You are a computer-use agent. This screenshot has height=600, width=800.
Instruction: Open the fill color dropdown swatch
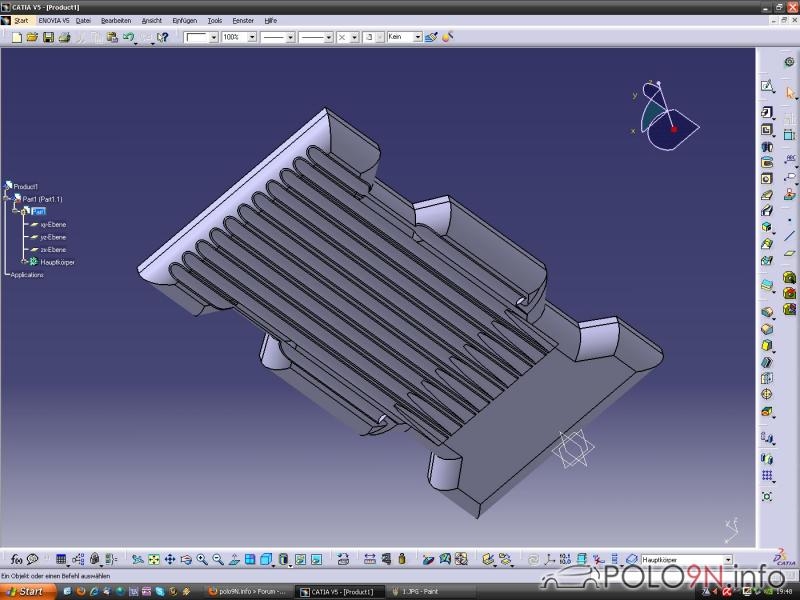213,37
